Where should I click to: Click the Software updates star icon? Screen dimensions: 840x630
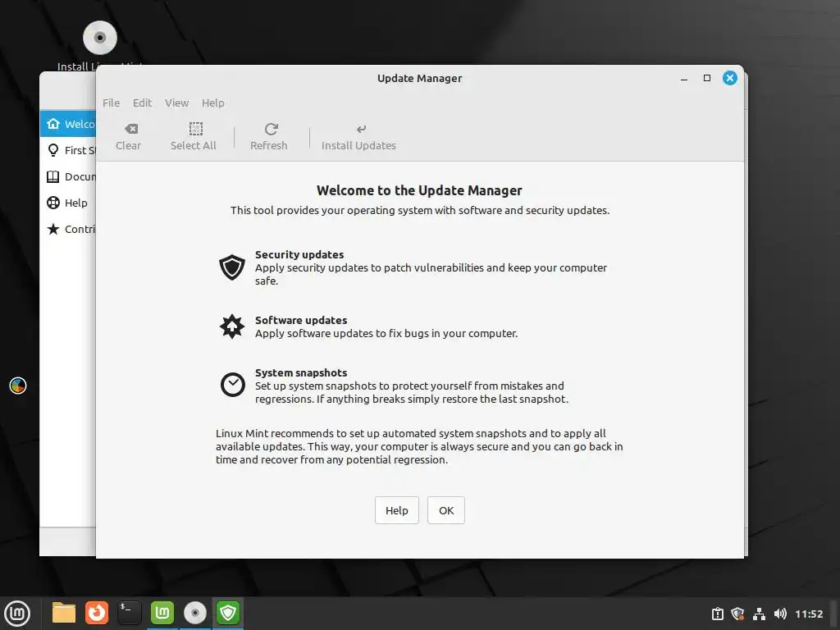(x=232, y=326)
